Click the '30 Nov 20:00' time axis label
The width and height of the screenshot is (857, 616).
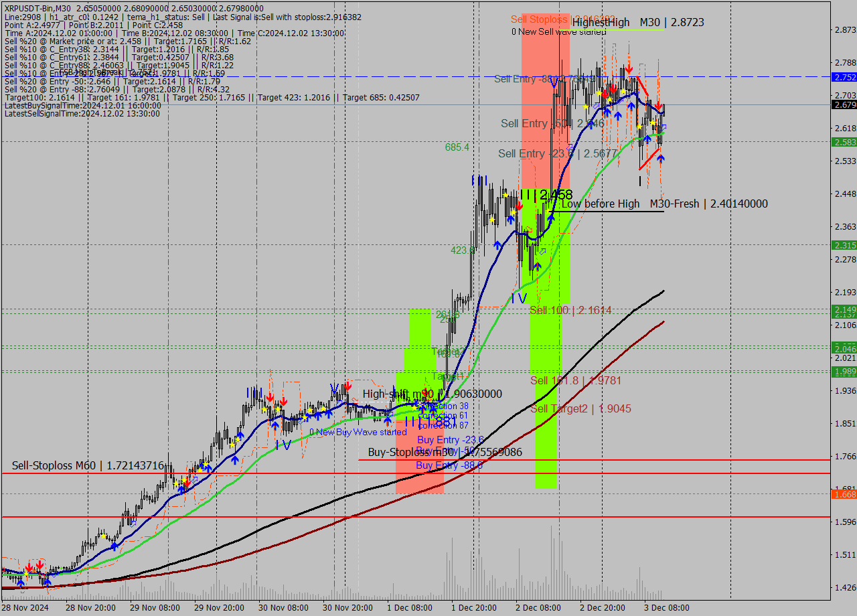click(347, 607)
